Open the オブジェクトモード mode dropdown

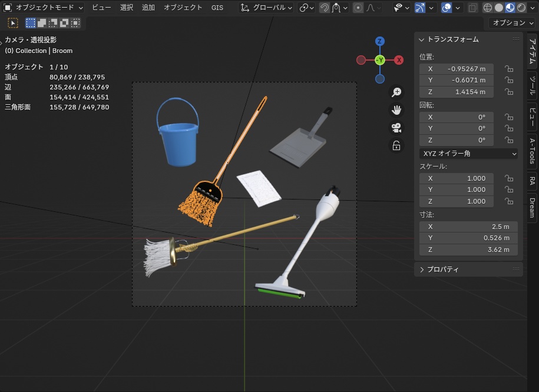[x=44, y=8]
